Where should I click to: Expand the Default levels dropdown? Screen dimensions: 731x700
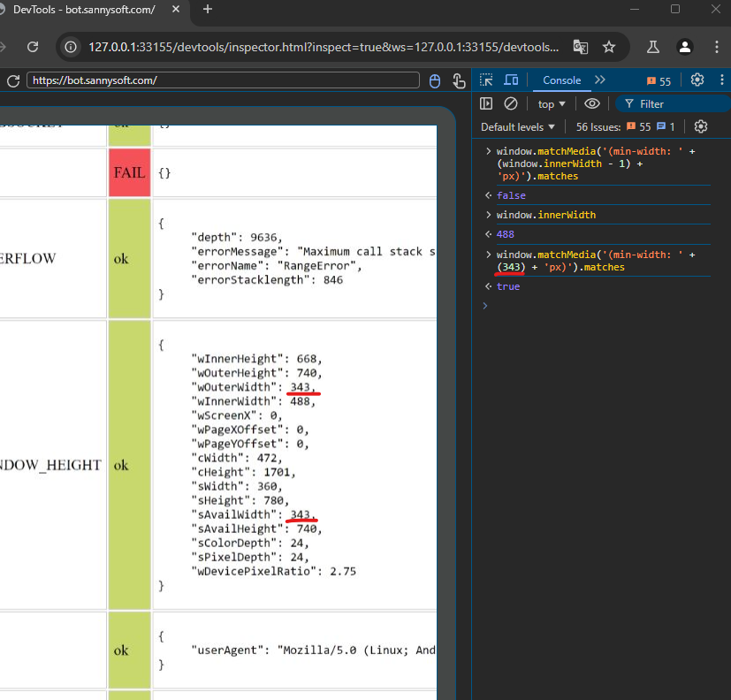[517, 127]
